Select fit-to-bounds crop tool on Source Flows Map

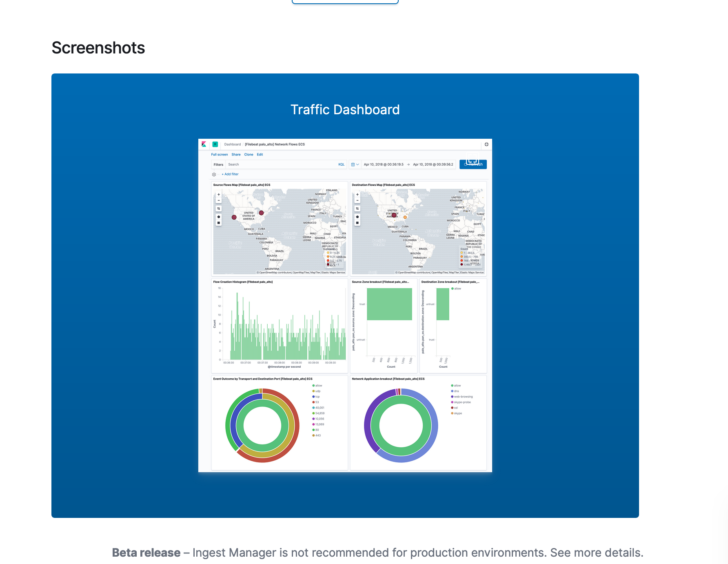pyautogui.click(x=219, y=209)
